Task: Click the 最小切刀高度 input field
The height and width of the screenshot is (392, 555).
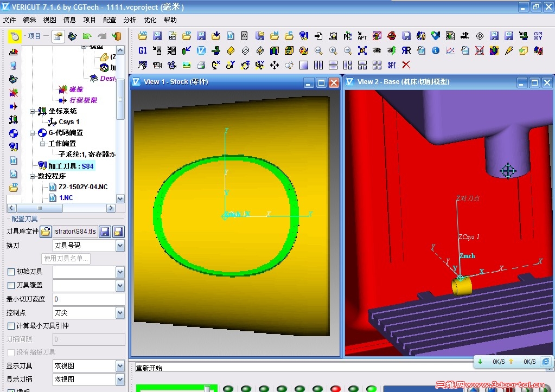Action: 89,299
